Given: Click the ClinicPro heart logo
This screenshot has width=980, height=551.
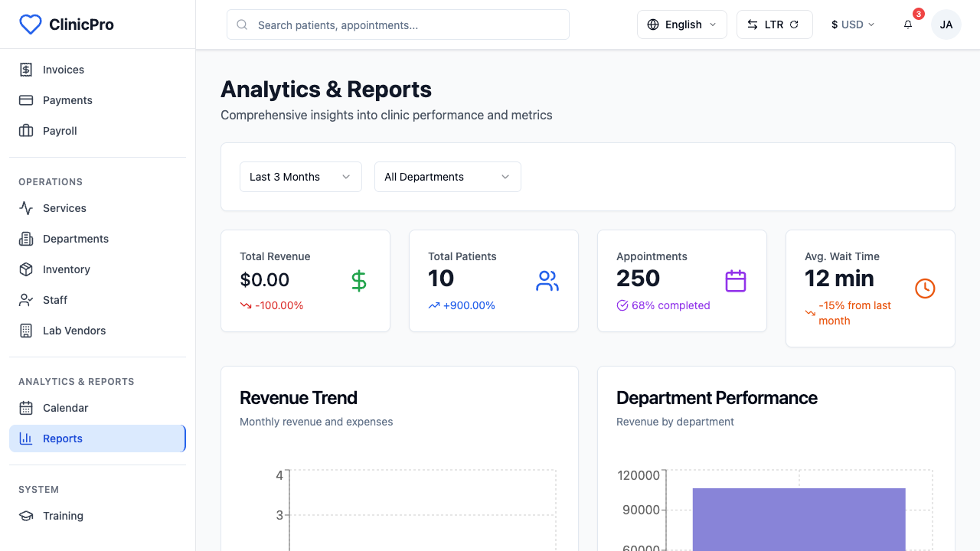Looking at the screenshot, I should [x=30, y=24].
